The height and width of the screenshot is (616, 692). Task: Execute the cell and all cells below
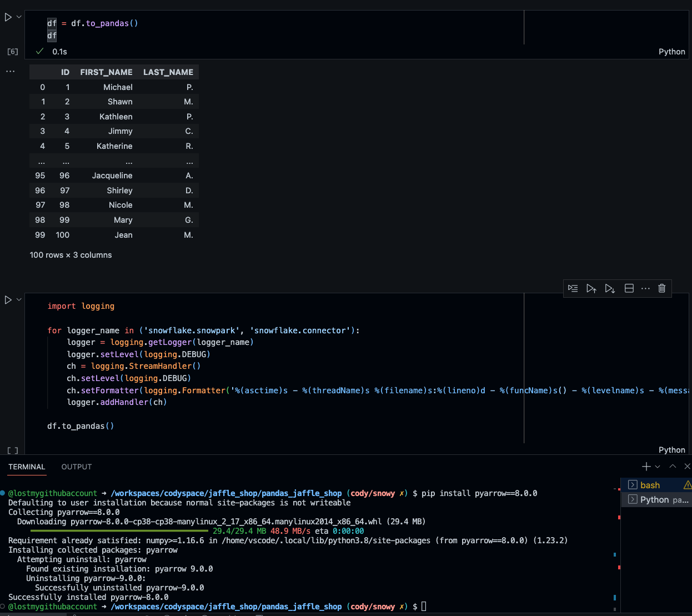click(610, 288)
